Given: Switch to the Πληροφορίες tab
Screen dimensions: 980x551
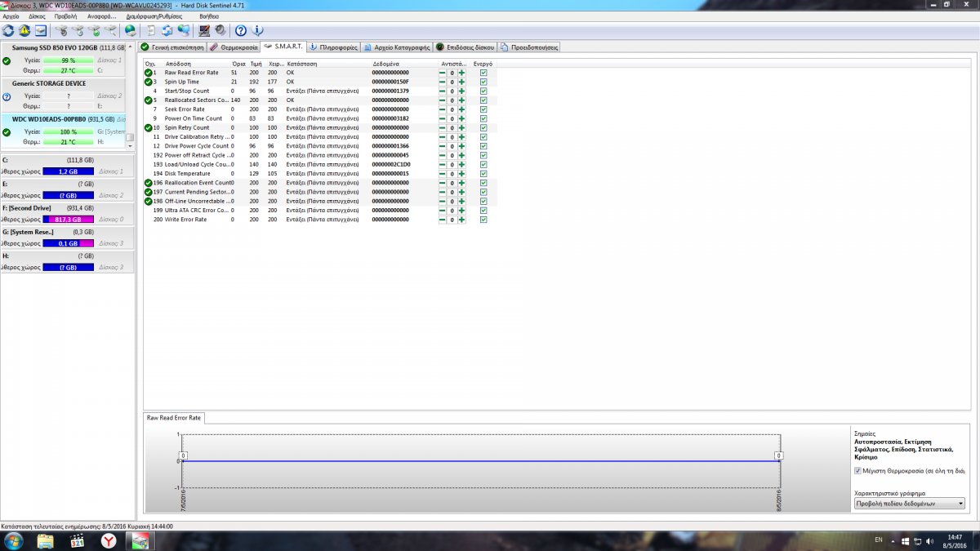Looking at the screenshot, I should point(334,47).
